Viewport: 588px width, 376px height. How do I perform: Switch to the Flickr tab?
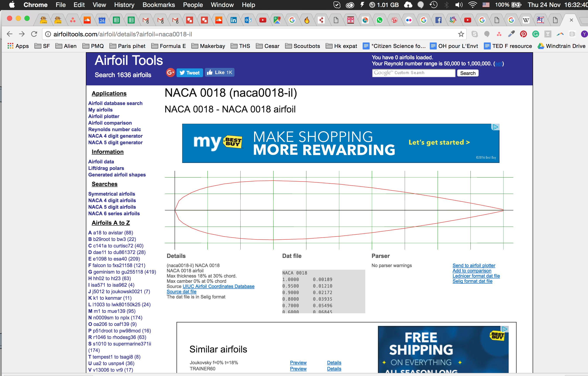pos(409,20)
